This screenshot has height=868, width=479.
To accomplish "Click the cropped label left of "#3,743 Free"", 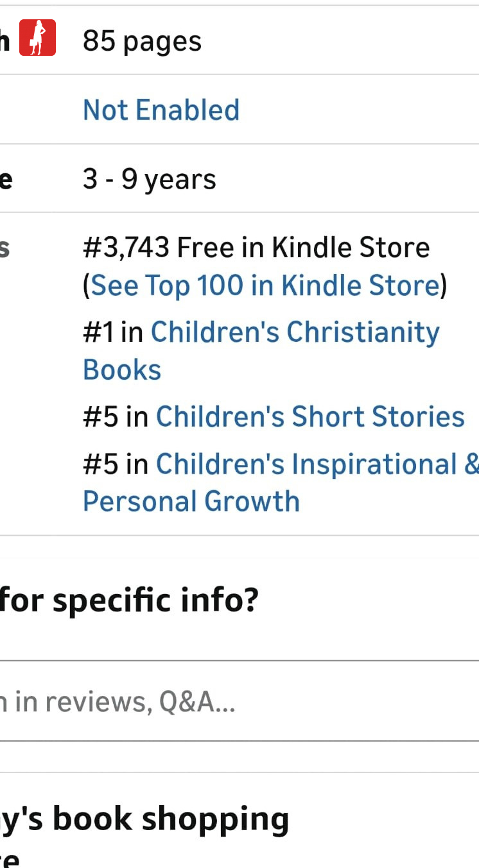I will coord(4,248).
